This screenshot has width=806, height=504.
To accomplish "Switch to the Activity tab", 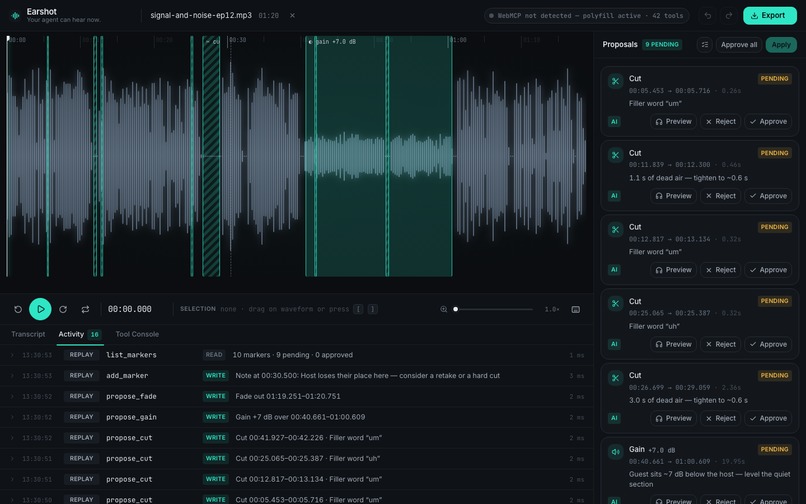I will (x=80, y=334).
